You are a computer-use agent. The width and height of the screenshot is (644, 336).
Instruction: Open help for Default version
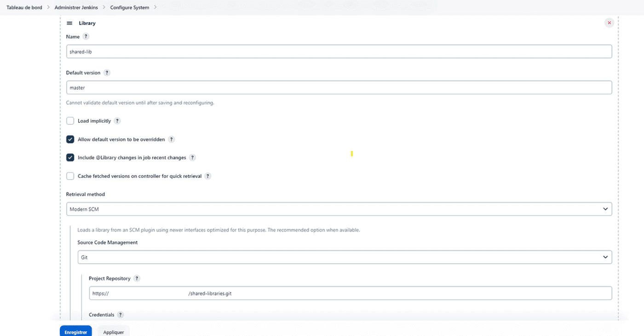(x=107, y=73)
